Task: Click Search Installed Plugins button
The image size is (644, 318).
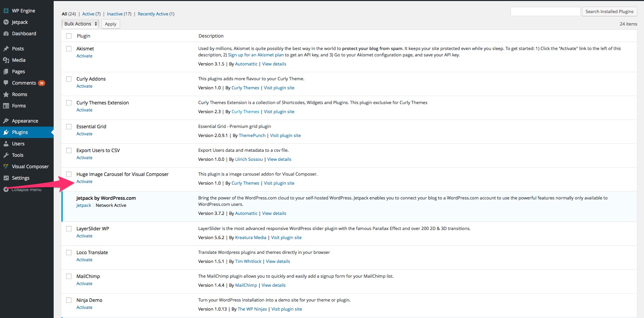Action: click(x=609, y=11)
